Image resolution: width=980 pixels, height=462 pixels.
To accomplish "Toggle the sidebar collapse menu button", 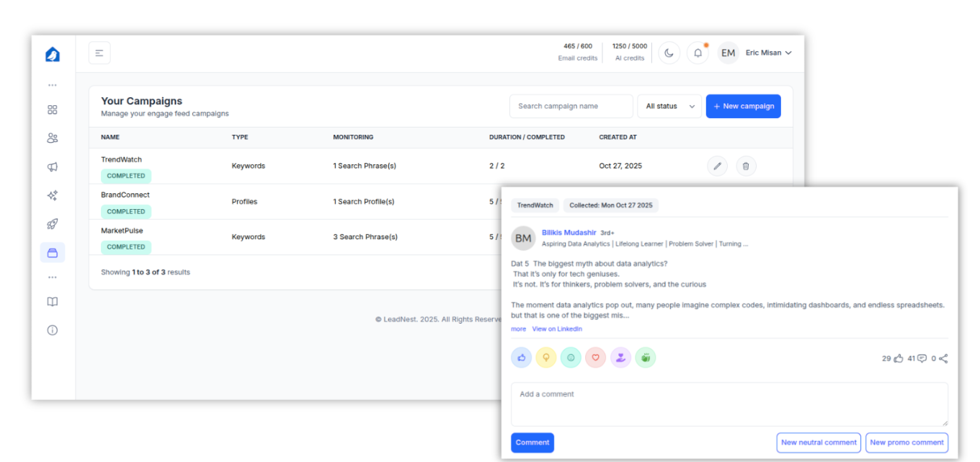I will coord(99,53).
